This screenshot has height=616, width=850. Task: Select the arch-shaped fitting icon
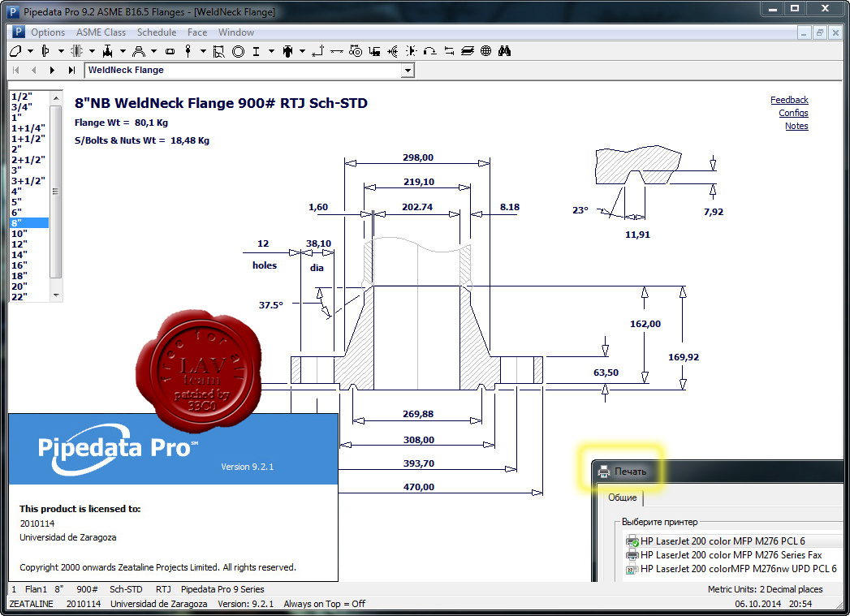[x=139, y=51]
